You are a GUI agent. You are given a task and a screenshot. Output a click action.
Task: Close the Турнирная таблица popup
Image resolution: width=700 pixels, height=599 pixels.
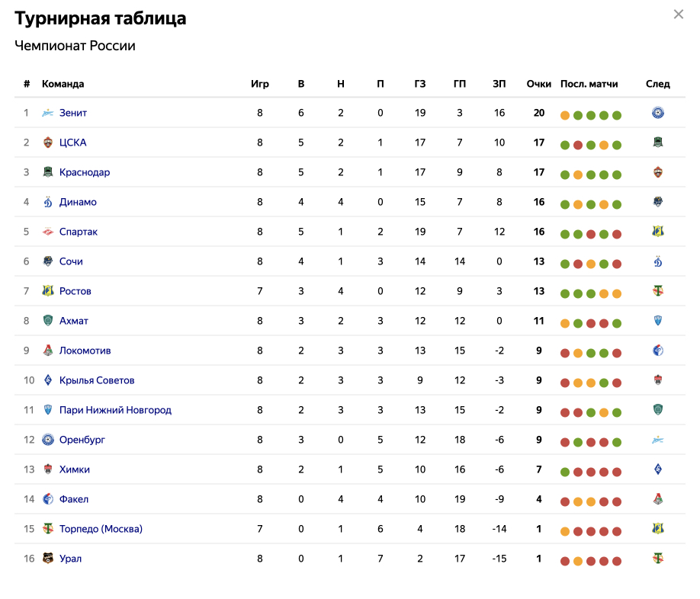click(678, 14)
